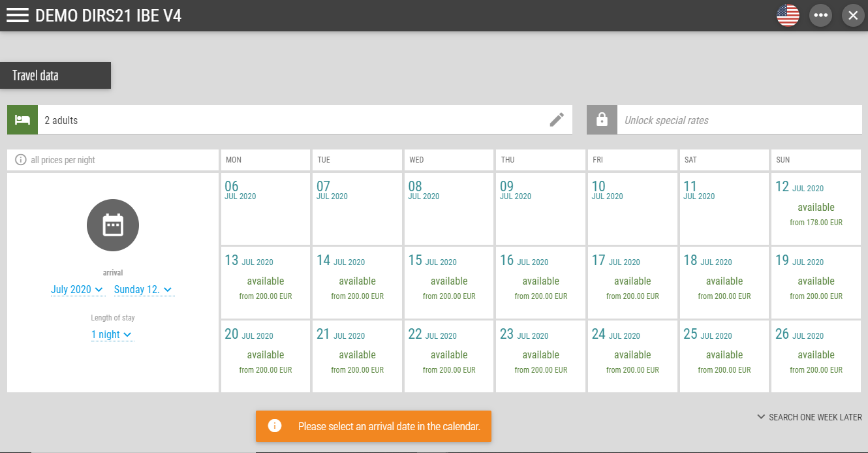
Task: Pick July 15 available date cell
Action: pos(449,282)
